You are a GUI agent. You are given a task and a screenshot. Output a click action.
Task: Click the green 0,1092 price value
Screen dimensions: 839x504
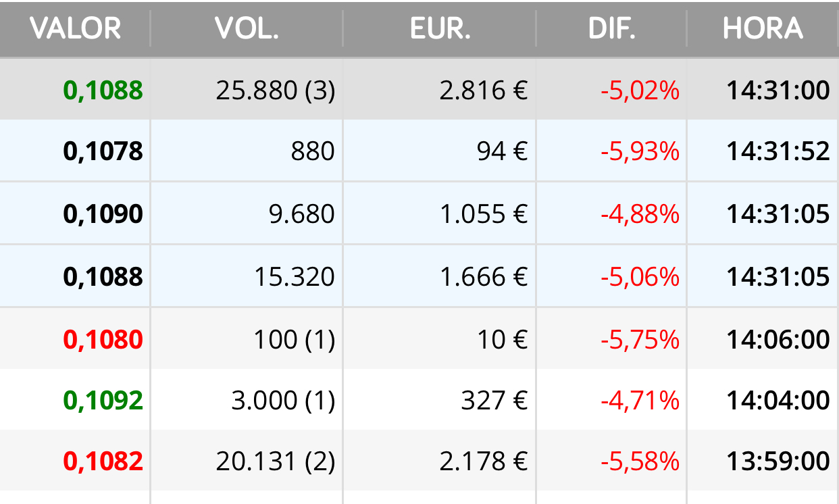[x=103, y=401]
